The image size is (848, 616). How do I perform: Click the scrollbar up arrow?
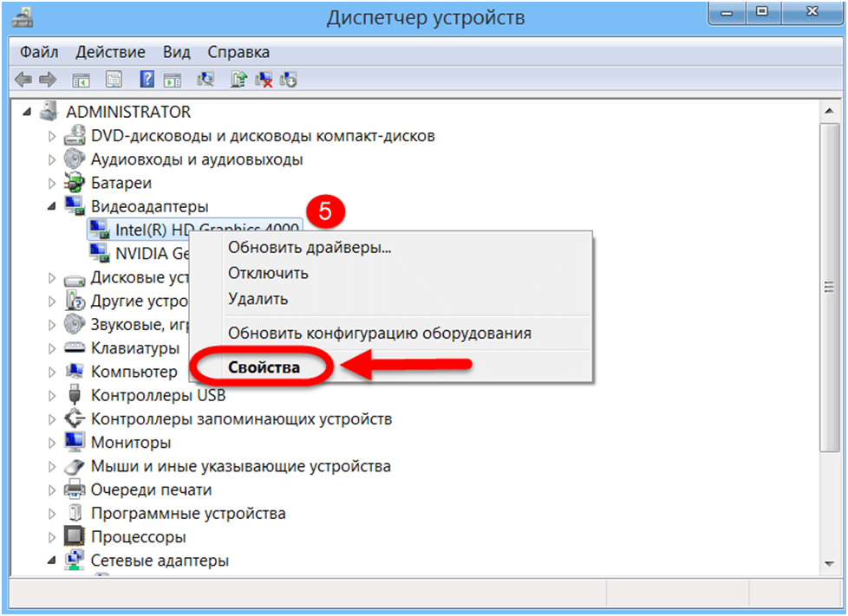coord(829,111)
